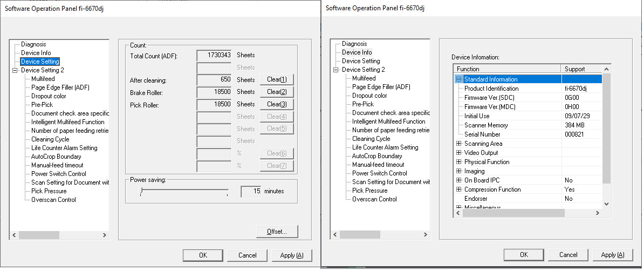This screenshot has height=271, width=644.
Task: Select the Endorser row
Action: [x=528, y=199]
